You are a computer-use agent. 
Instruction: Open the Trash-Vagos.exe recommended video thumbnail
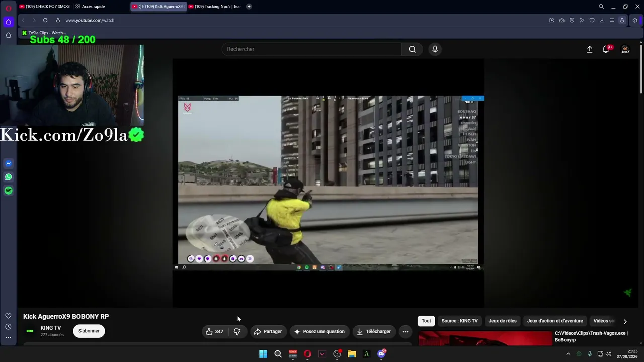(485, 338)
